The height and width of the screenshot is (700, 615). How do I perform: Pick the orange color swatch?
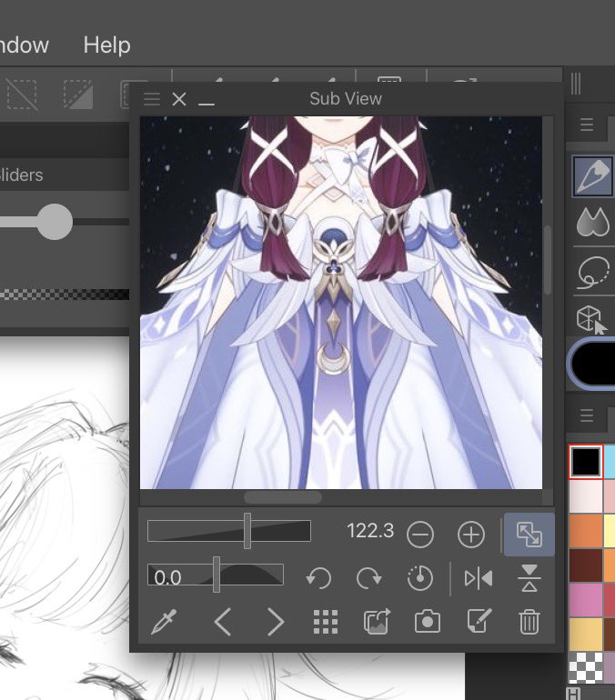pos(586,530)
